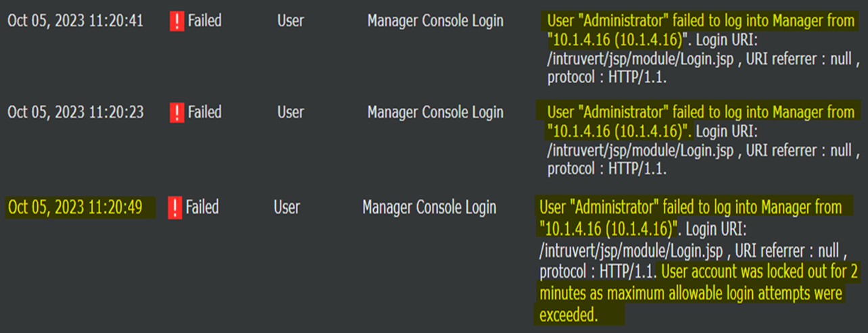Viewport: 868px width, 333px height.
Task: Click the User cell in the 11:20:23 row
Action: click(x=290, y=112)
